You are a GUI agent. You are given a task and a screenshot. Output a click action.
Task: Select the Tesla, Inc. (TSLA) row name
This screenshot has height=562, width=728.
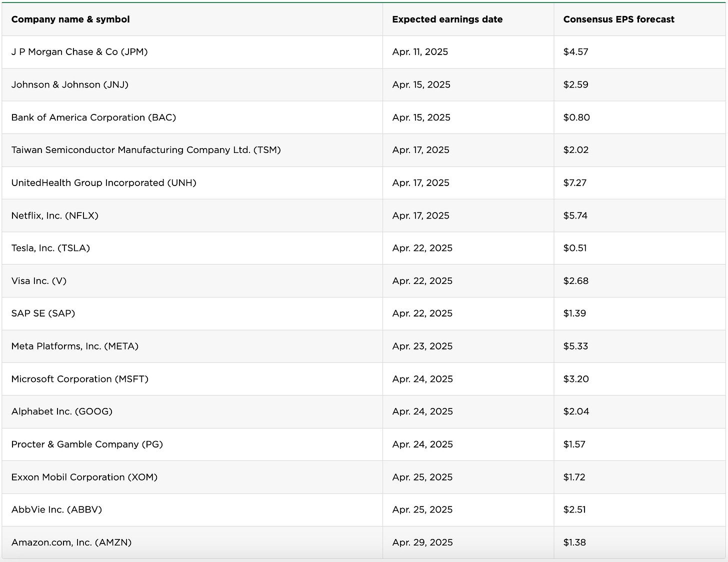point(50,248)
